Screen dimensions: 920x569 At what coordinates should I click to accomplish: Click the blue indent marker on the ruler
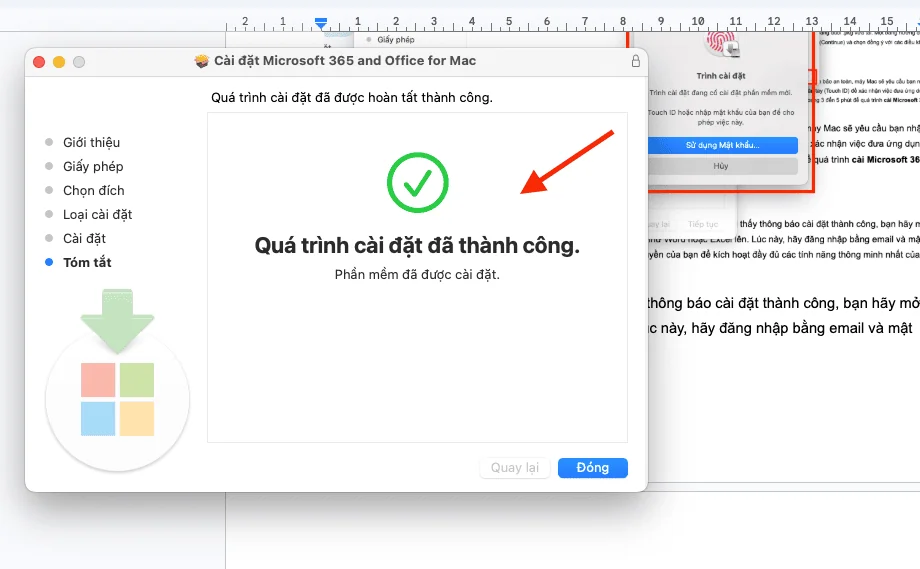[320, 23]
